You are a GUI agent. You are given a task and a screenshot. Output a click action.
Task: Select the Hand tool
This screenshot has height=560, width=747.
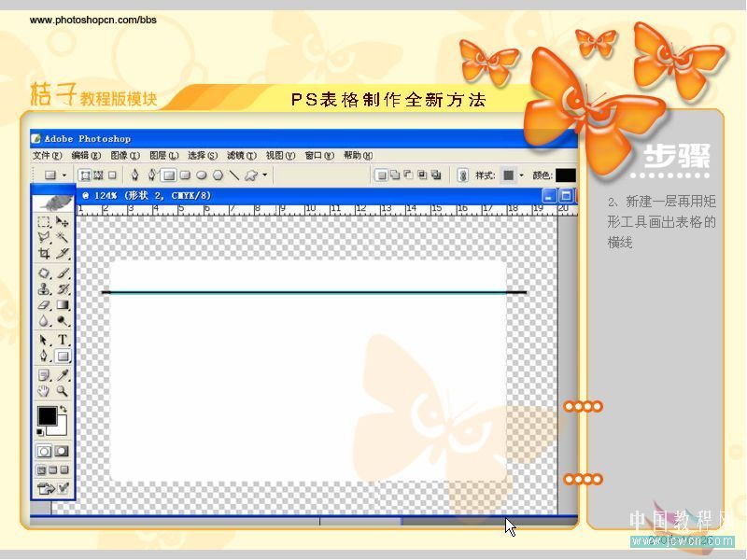44,391
